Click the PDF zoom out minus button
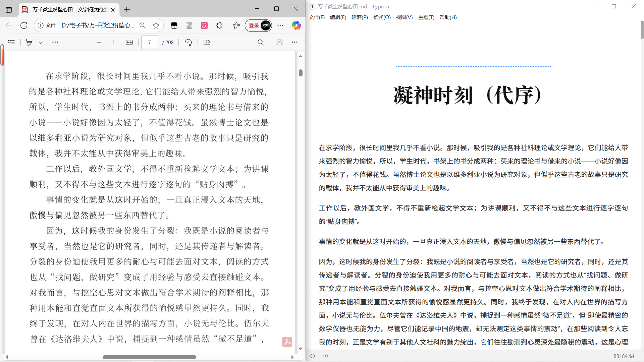Screen dimensions: 644x362 (99, 42)
